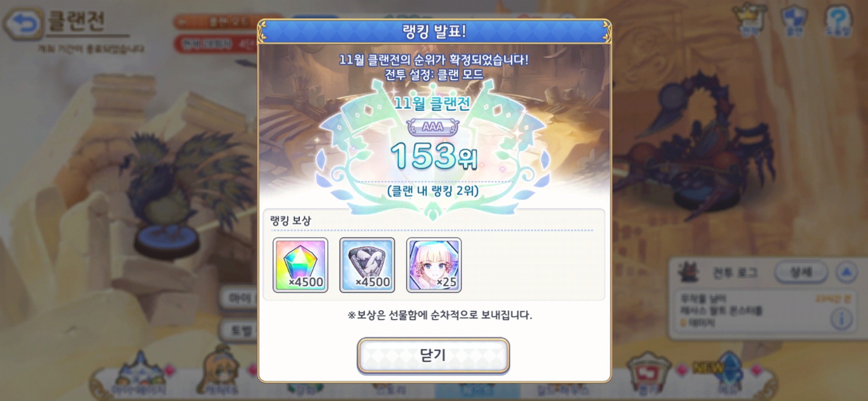Open the 길드 하우스 bottom tab
Viewport: 868px width, 401px height.
coord(562,388)
